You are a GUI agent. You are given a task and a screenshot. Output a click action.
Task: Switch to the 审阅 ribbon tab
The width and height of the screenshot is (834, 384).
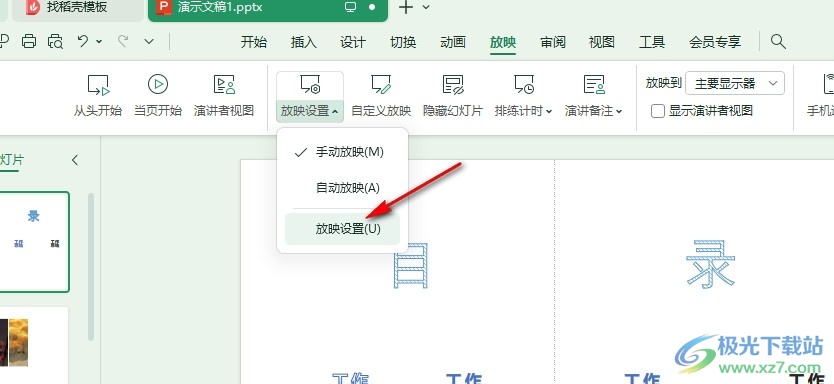click(553, 42)
